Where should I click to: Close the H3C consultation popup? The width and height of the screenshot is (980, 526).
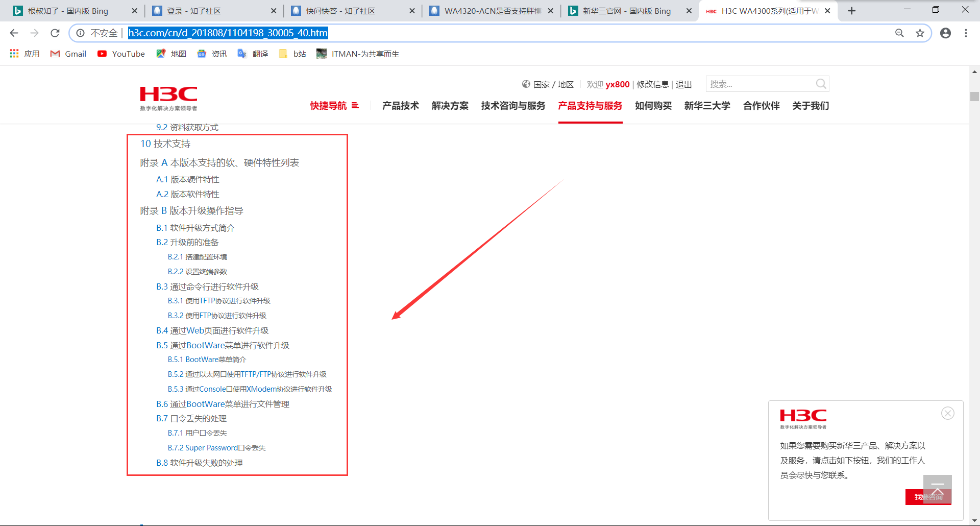click(948, 413)
